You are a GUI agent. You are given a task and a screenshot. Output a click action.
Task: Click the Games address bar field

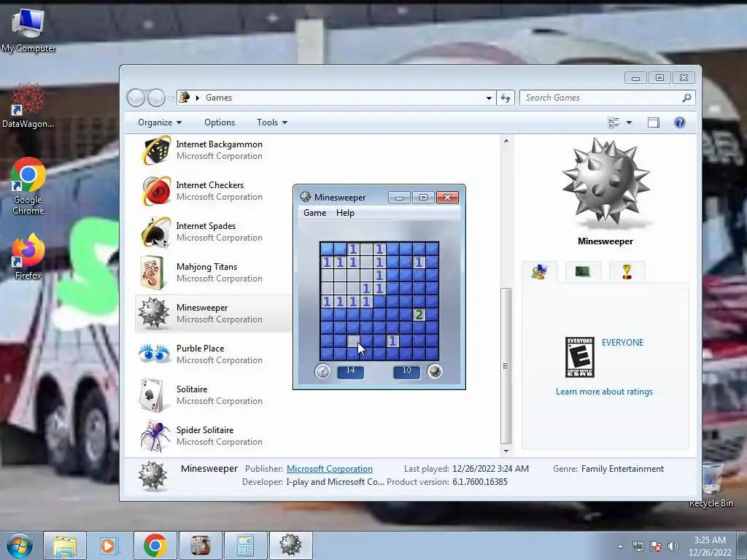(336, 98)
